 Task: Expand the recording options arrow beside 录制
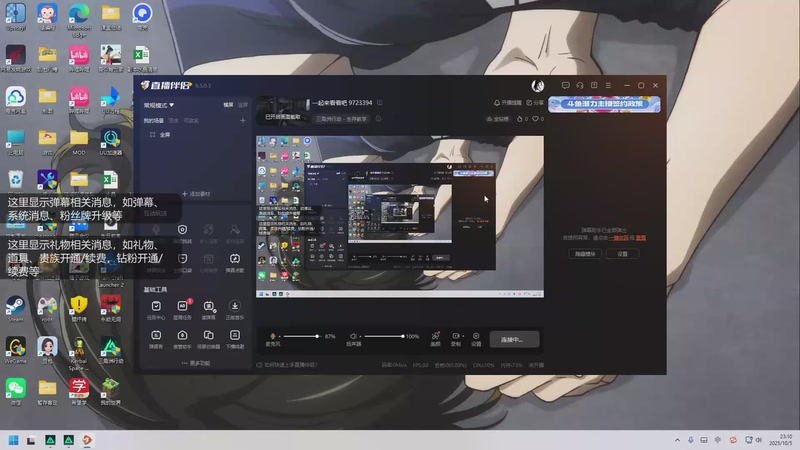463,336
